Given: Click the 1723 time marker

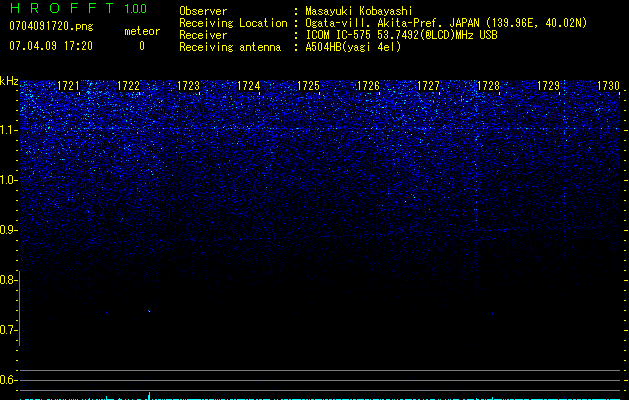Looking at the screenshot, I should (189, 86).
